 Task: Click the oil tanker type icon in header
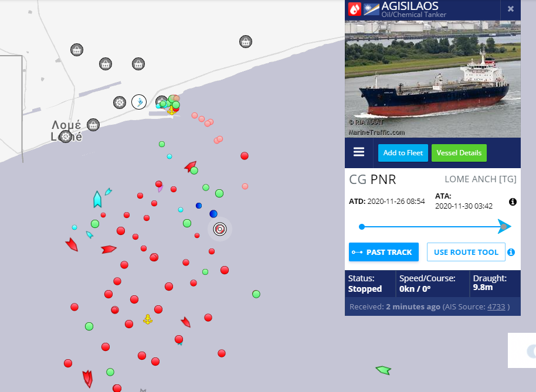tap(355, 9)
